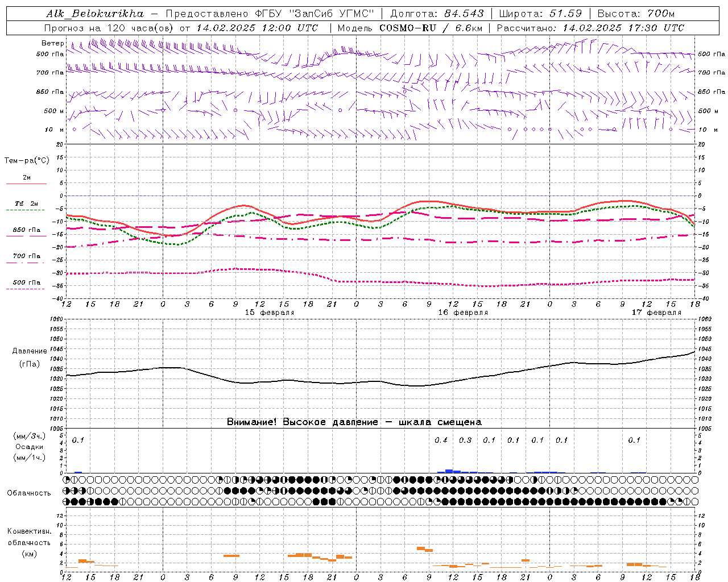Select the 'Модель COSMO-RU / 6.6км' text
728x582 pixels.
pyautogui.click(x=410, y=28)
